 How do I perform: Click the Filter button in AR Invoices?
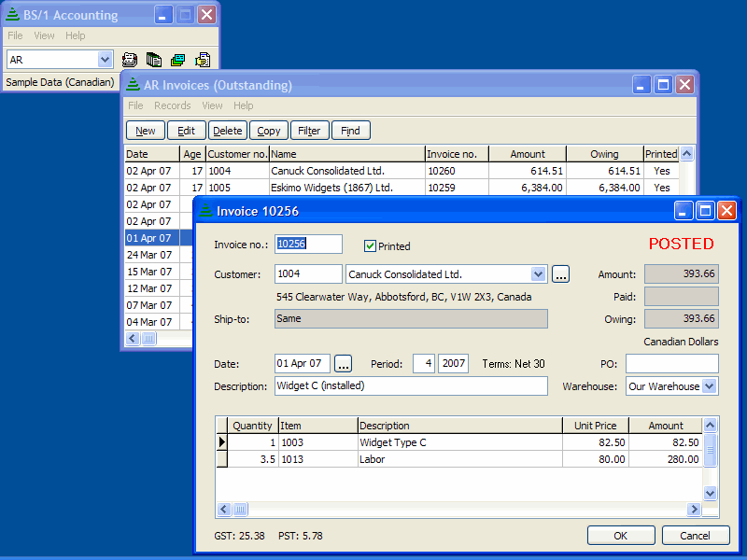click(x=310, y=131)
